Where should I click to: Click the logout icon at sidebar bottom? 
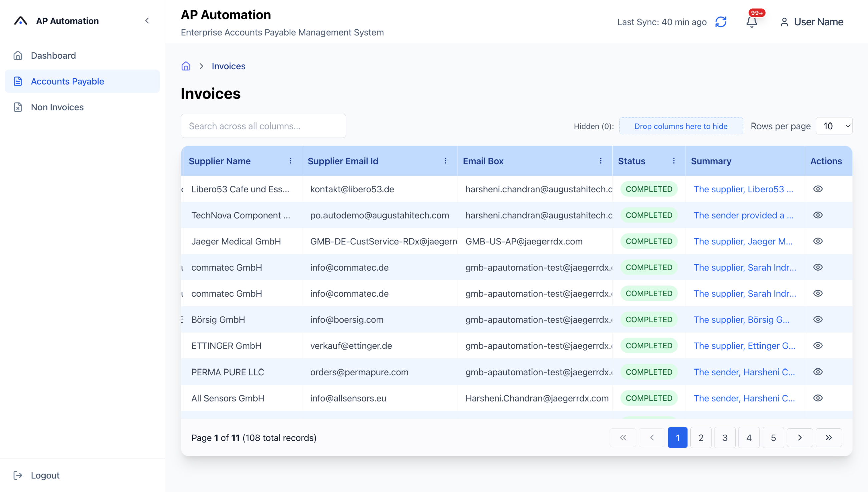[x=18, y=475]
